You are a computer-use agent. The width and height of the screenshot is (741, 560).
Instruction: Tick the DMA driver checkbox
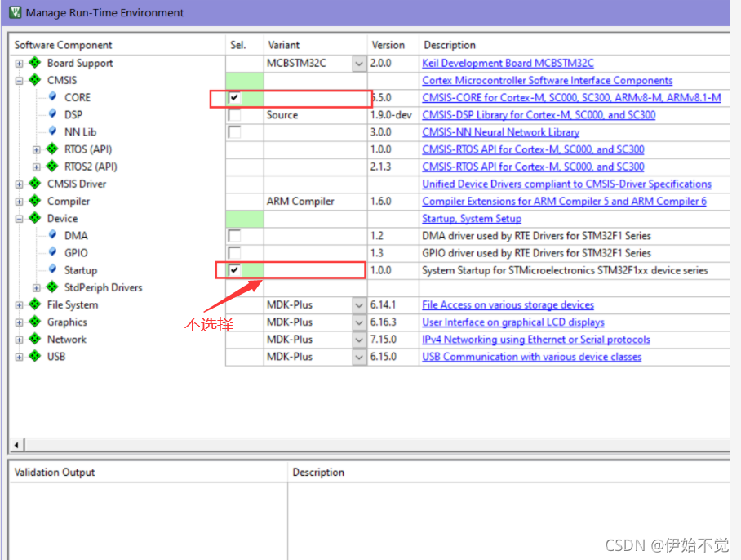[234, 235]
